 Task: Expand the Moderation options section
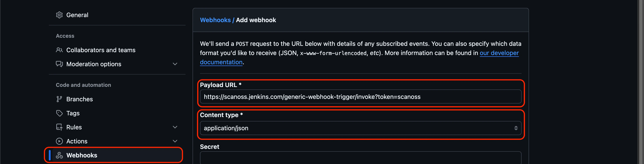pyautogui.click(x=175, y=64)
